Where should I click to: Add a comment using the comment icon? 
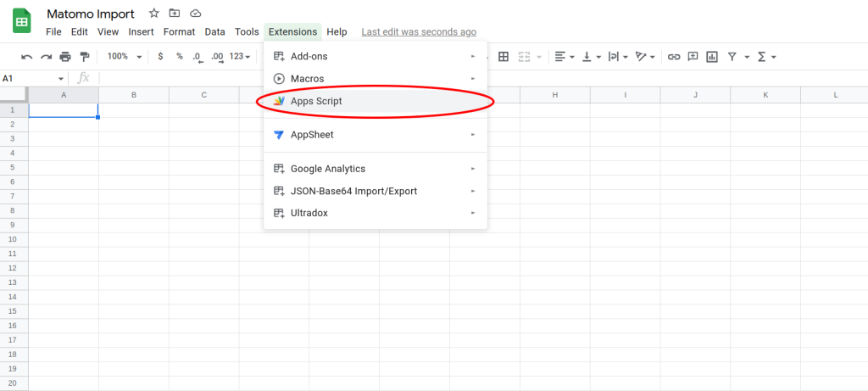pos(693,57)
